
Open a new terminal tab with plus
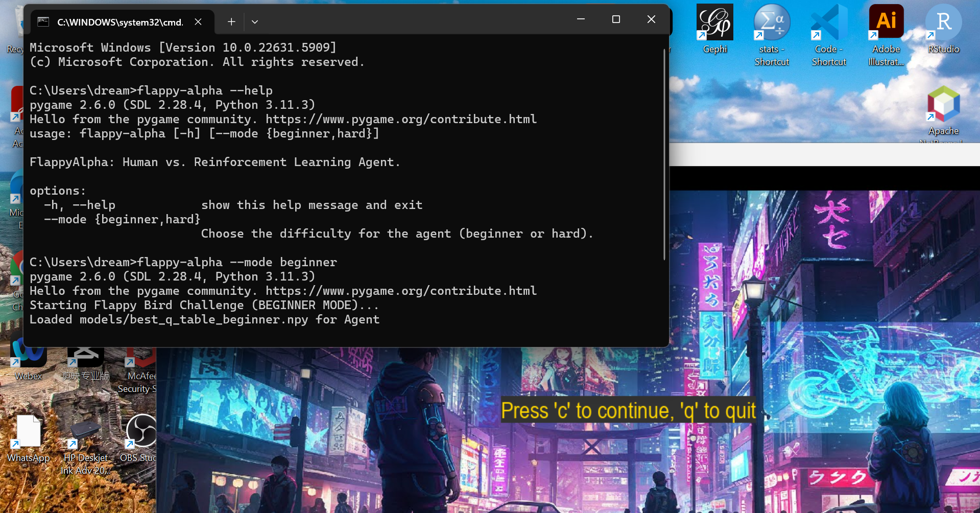click(231, 21)
